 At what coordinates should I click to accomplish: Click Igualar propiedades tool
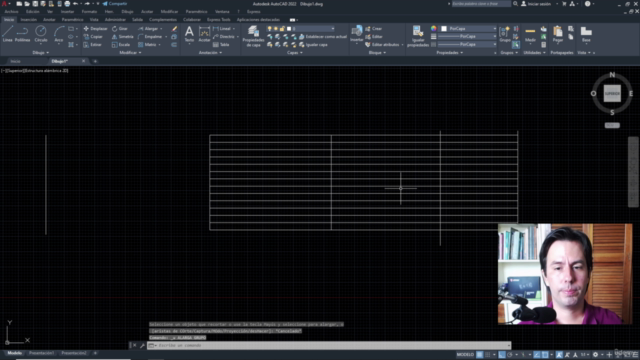point(418,36)
